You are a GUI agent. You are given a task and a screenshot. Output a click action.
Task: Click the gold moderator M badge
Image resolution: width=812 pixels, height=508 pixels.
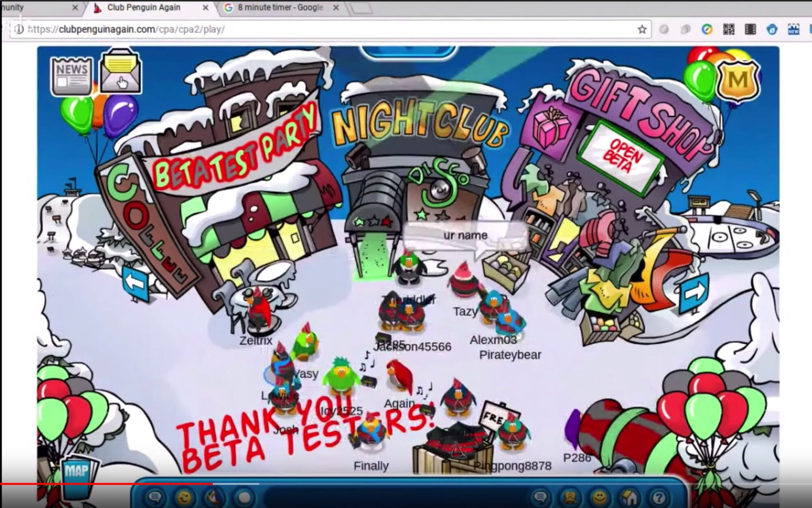click(x=738, y=80)
